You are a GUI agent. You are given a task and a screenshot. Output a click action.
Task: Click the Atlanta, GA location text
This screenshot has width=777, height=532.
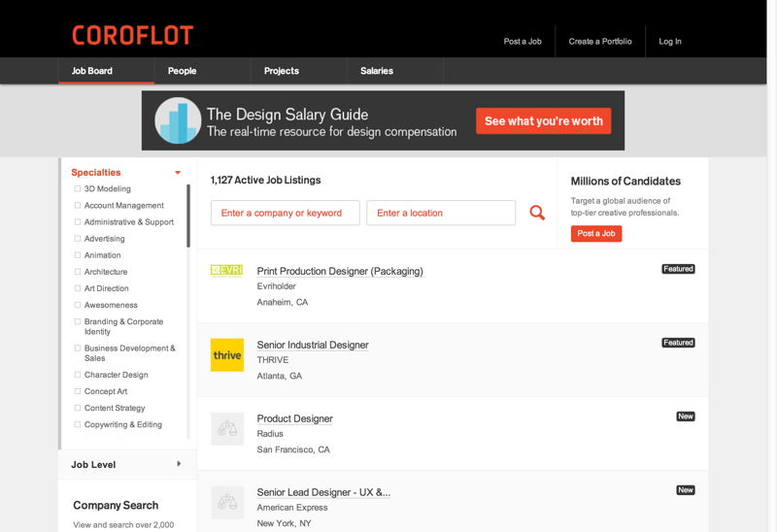(x=280, y=376)
